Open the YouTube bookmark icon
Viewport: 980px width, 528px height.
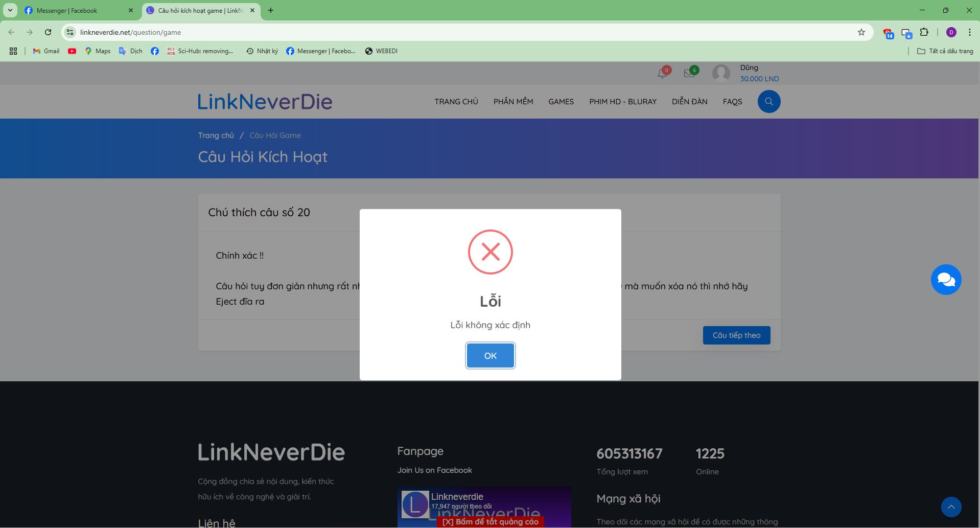click(72, 51)
